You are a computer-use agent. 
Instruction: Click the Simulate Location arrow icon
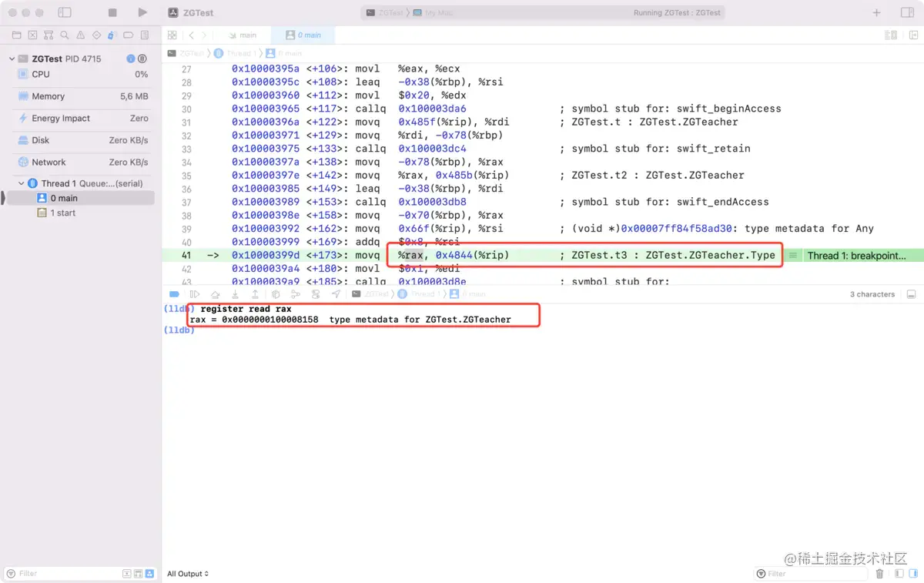point(336,294)
